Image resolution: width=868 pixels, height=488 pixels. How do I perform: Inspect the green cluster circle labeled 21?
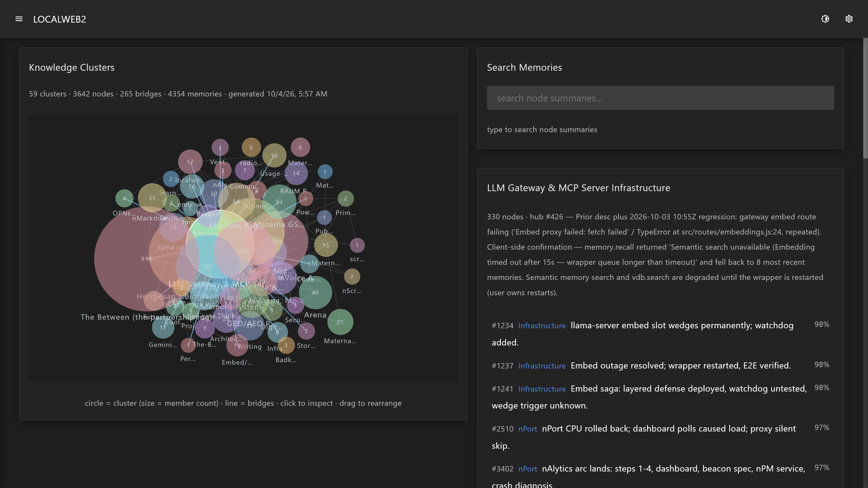pos(340,322)
